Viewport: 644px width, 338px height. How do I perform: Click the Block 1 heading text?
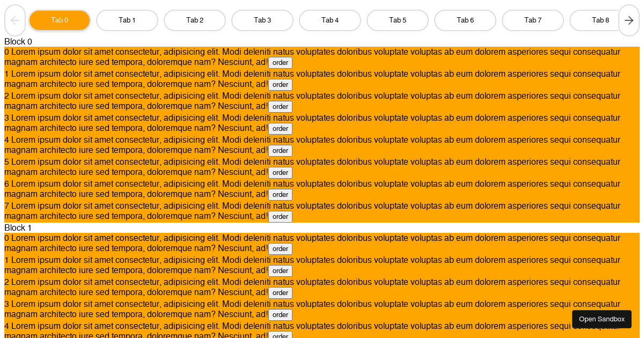pyautogui.click(x=18, y=228)
